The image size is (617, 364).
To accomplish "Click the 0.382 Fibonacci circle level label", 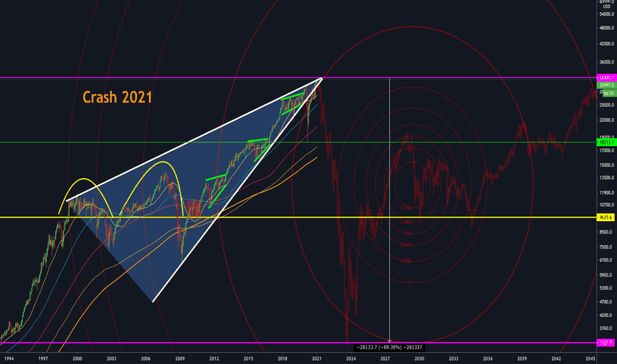I will (406, 222).
